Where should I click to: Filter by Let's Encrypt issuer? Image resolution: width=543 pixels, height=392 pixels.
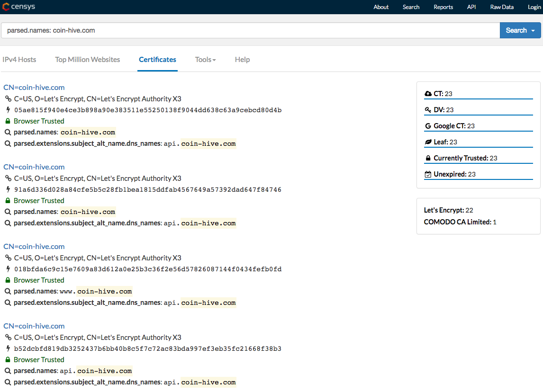pyautogui.click(x=443, y=210)
